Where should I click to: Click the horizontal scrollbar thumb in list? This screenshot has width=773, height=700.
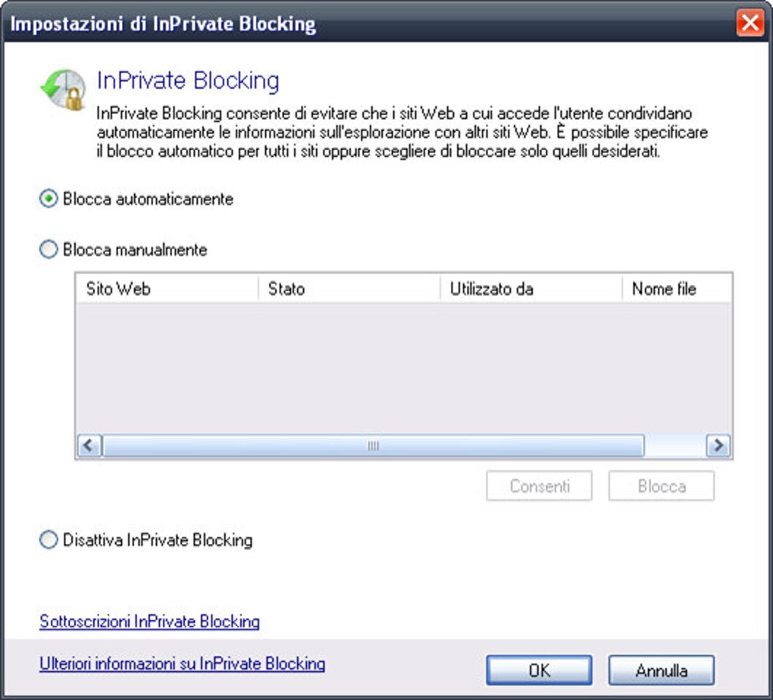click(373, 445)
